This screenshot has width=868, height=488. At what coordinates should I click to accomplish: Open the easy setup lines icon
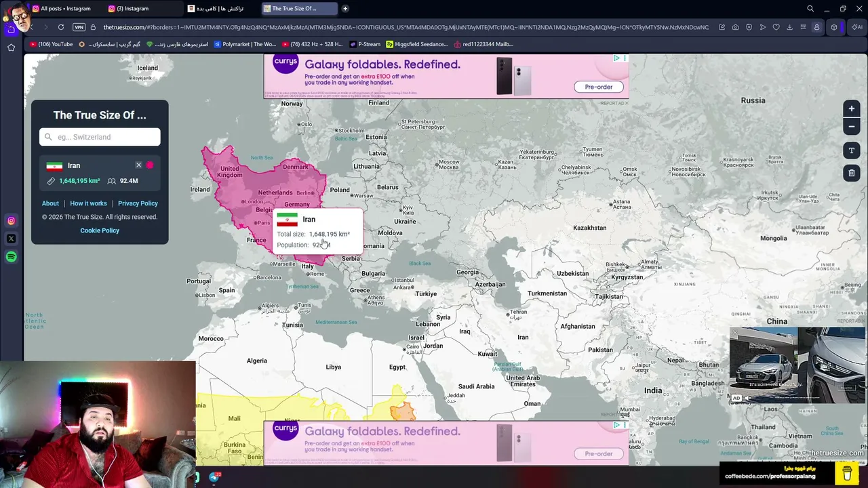803,27
